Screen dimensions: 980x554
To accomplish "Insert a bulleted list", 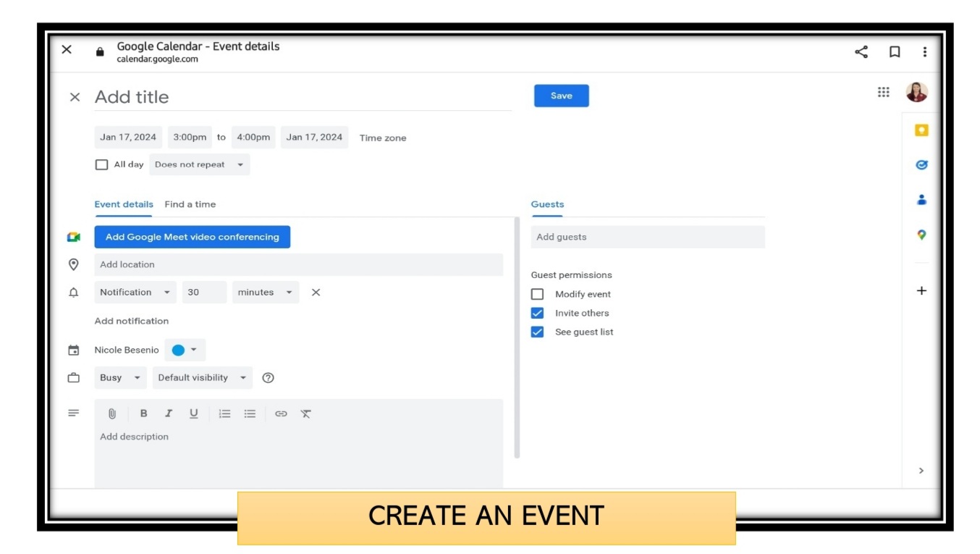I will point(250,414).
